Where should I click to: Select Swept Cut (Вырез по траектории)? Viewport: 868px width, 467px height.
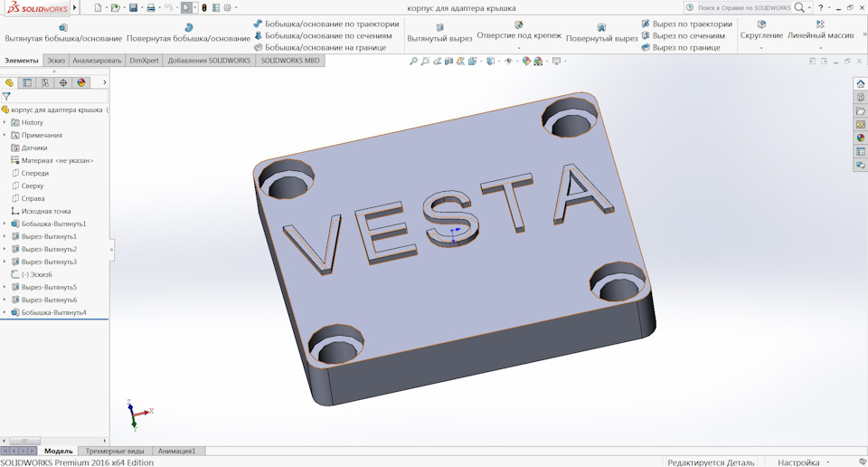tap(686, 24)
